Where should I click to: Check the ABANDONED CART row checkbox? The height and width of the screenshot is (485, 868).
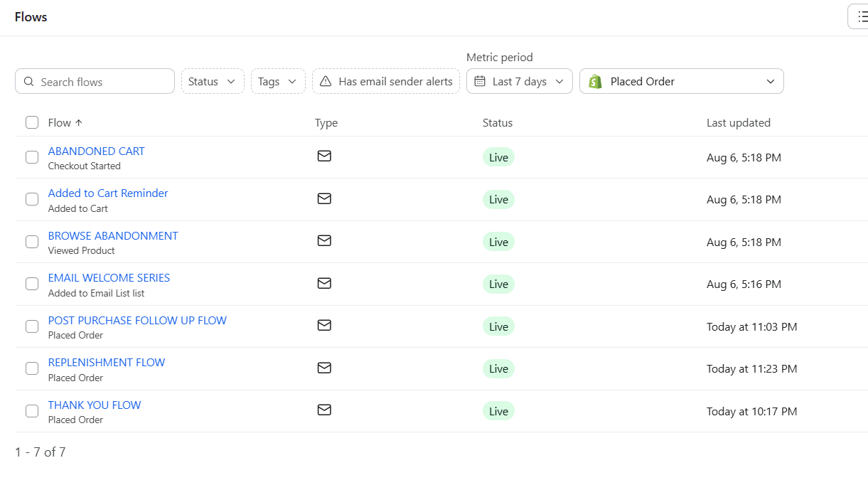[x=32, y=157]
